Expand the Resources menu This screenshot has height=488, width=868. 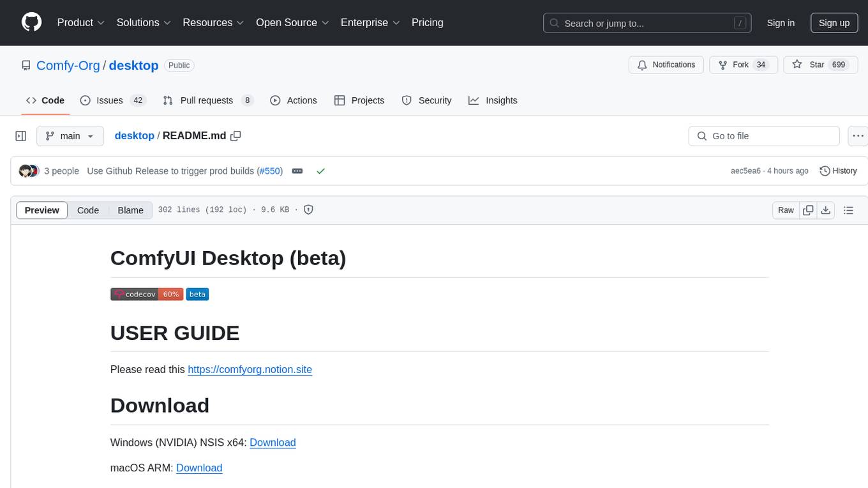213,22
